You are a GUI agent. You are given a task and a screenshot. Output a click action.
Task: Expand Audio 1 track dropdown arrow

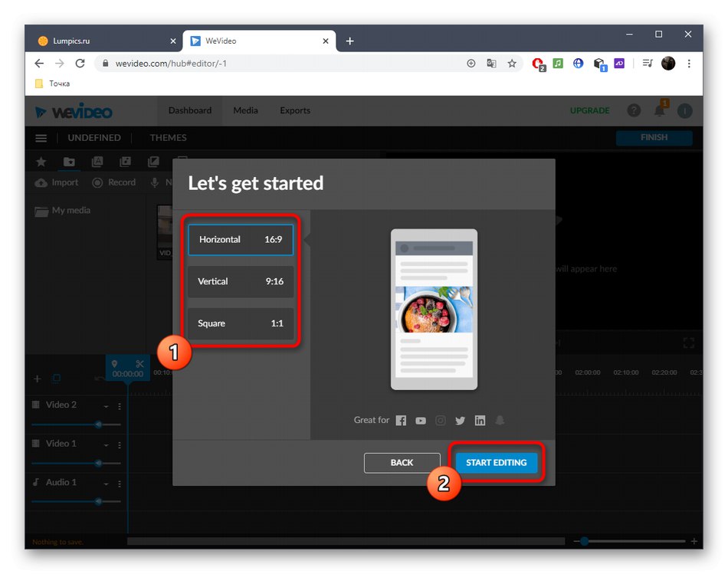107,484
